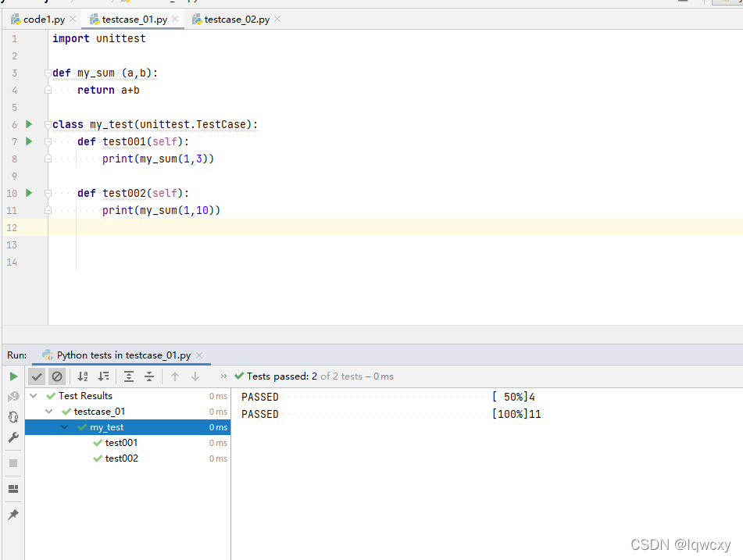Open the wrench settings icon in Run sidebar
Screen dimensions: 743x560
point(13,437)
